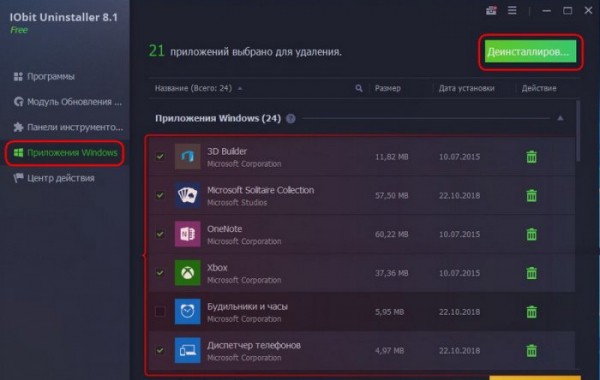Open the toolbox icon in the title bar
600x380 pixels.
491,10
